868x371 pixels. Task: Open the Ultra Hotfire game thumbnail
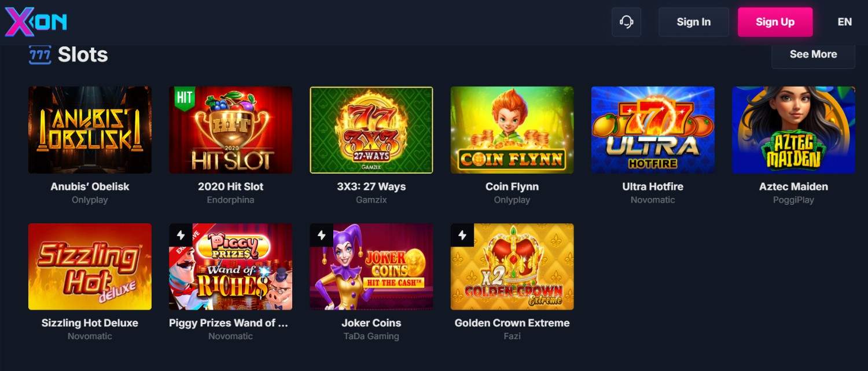[x=653, y=130]
